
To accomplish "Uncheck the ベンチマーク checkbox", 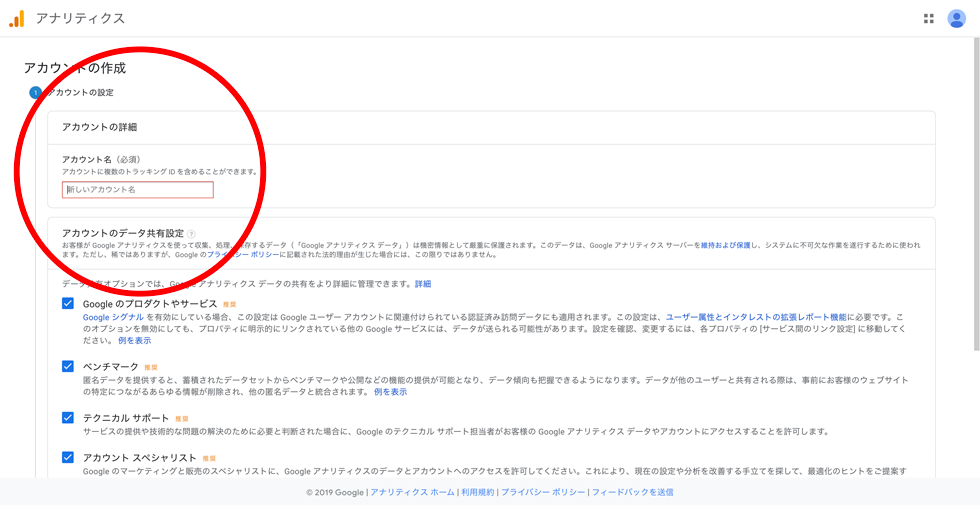I will tap(68, 366).
